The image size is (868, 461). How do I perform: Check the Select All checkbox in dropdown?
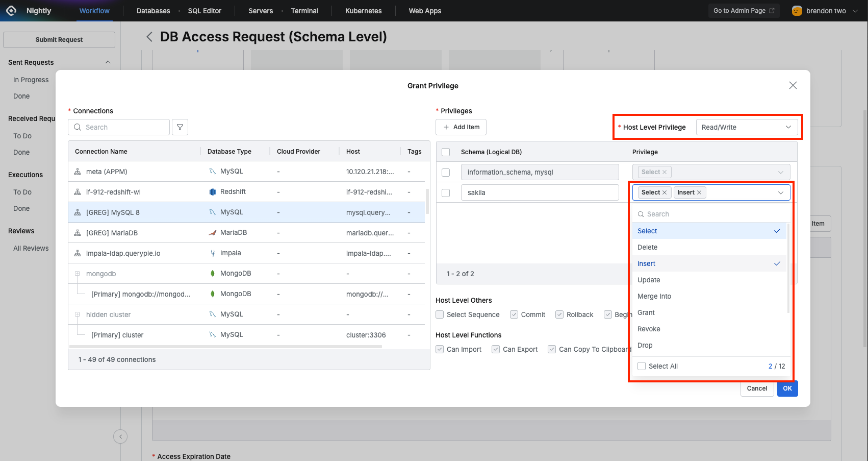(642, 366)
